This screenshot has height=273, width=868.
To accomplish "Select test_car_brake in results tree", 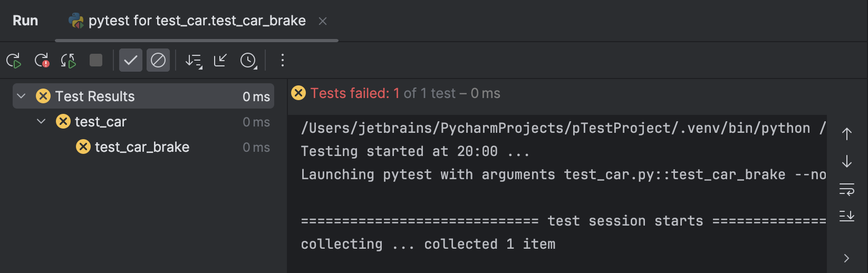I will pyautogui.click(x=142, y=147).
